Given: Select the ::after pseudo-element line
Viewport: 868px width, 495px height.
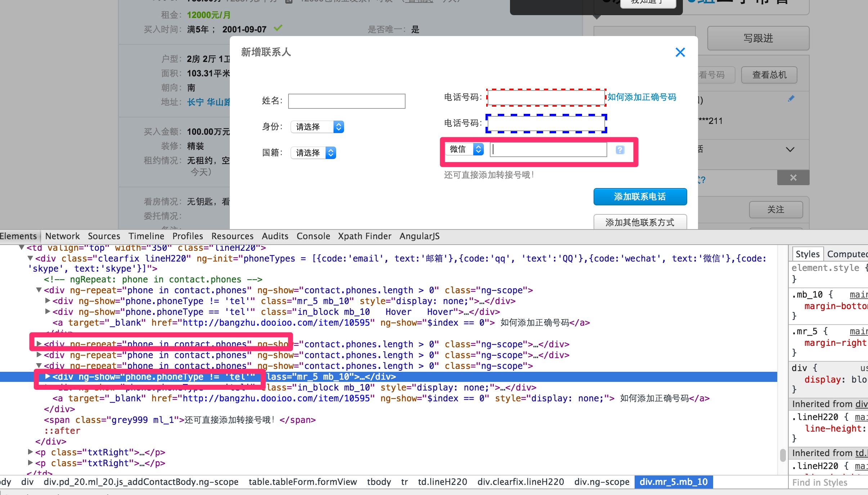Looking at the screenshot, I should [62, 431].
